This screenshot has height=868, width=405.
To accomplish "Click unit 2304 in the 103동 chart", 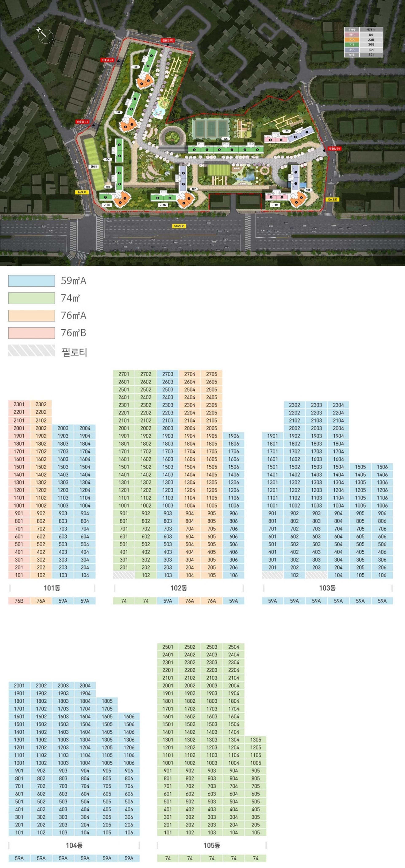I will point(338,405).
